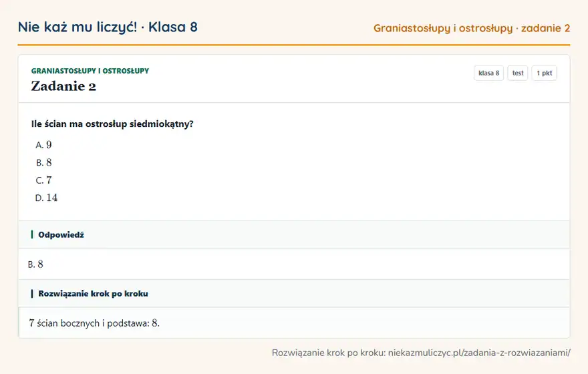
Task: Click the question 'Ile ścian ma ostrosłup siedmiokątny?'
Action: (112, 124)
